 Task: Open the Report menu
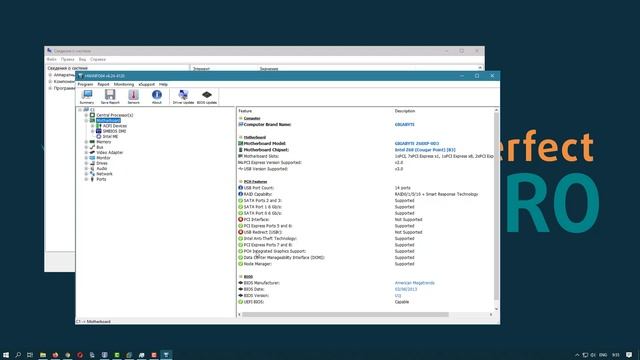pos(103,84)
